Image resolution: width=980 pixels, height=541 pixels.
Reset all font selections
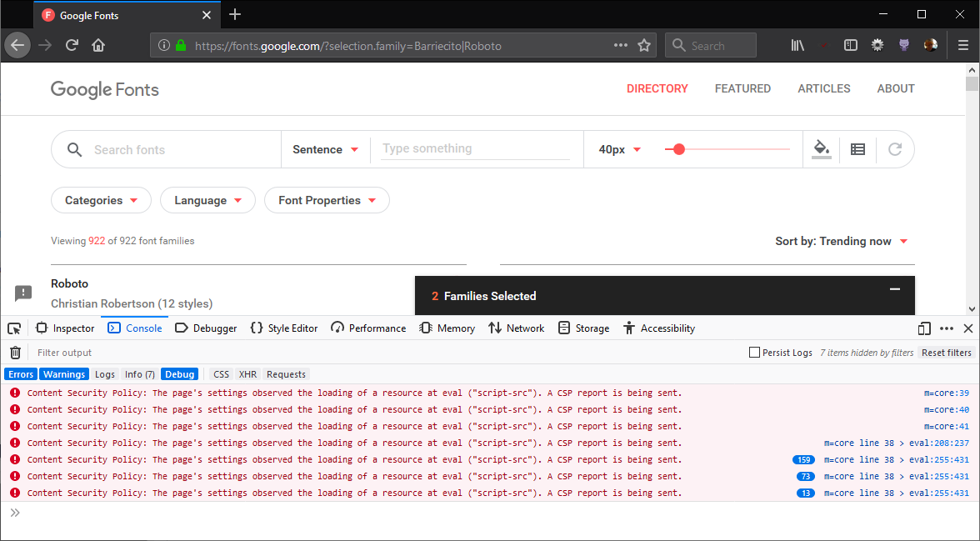(x=895, y=148)
